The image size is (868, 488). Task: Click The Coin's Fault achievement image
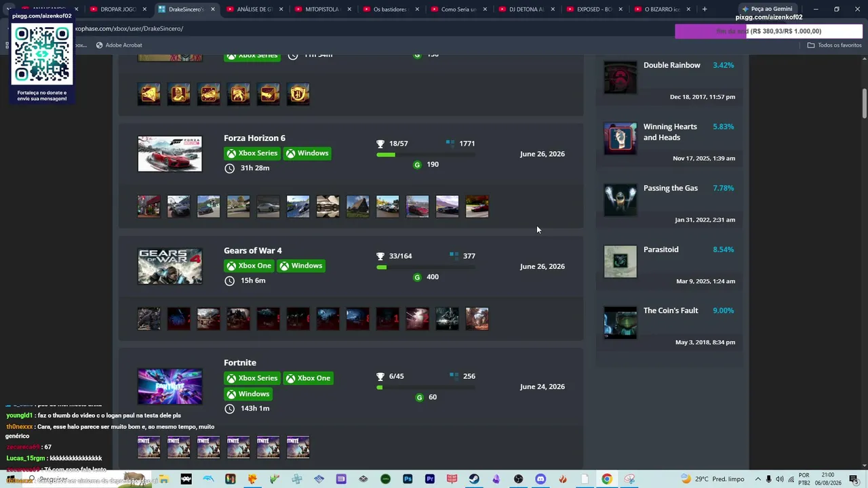[x=620, y=323]
